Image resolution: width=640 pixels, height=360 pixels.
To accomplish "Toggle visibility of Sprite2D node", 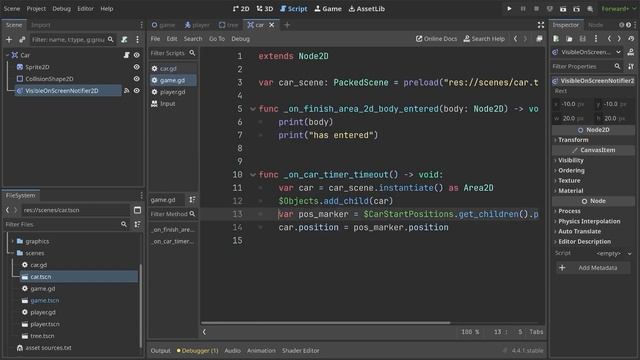I will [137, 67].
